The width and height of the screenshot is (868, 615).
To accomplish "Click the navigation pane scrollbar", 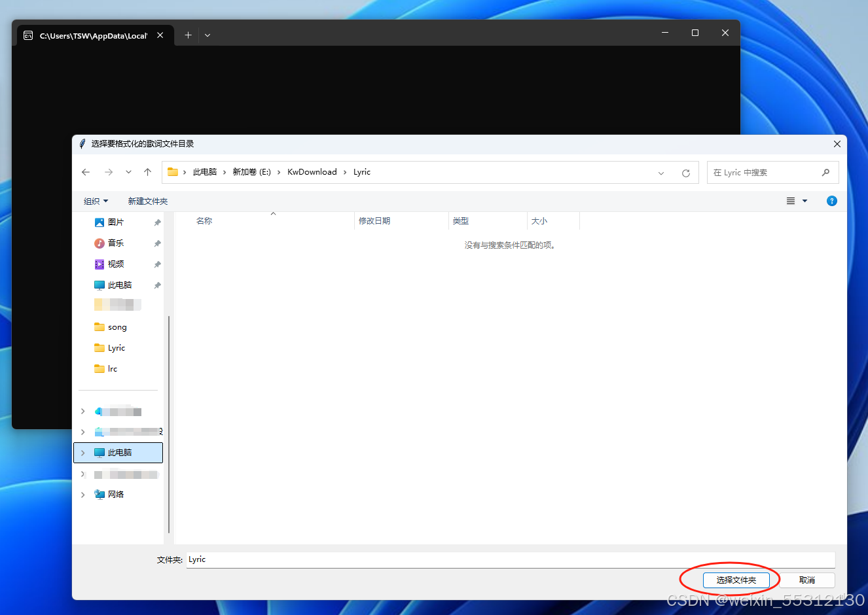I will tap(169, 424).
